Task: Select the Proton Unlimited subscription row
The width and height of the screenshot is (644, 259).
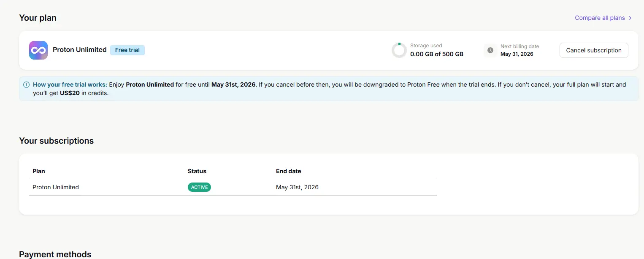Action: 233,187
